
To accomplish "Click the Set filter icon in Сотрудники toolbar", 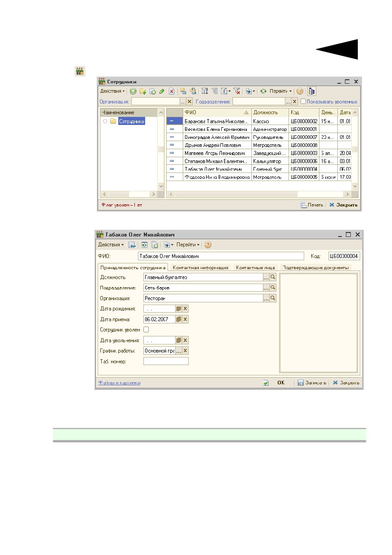I will coord(204,91).
